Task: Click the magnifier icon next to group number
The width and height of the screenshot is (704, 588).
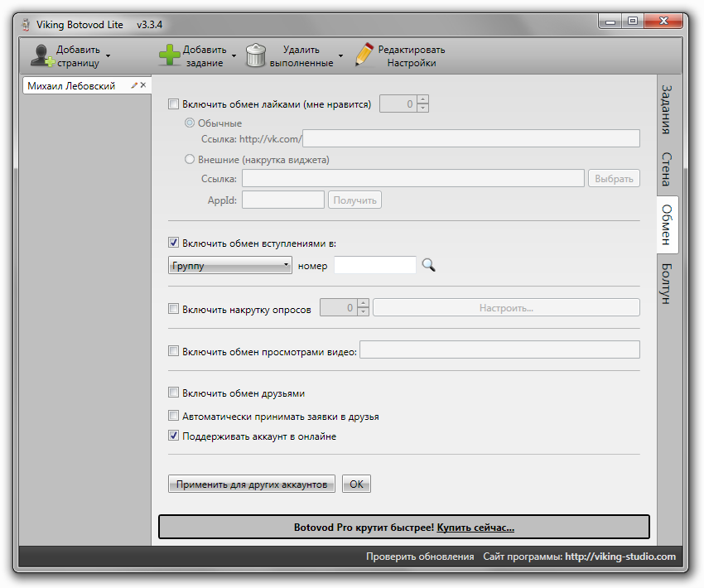Action: (428, 265)
